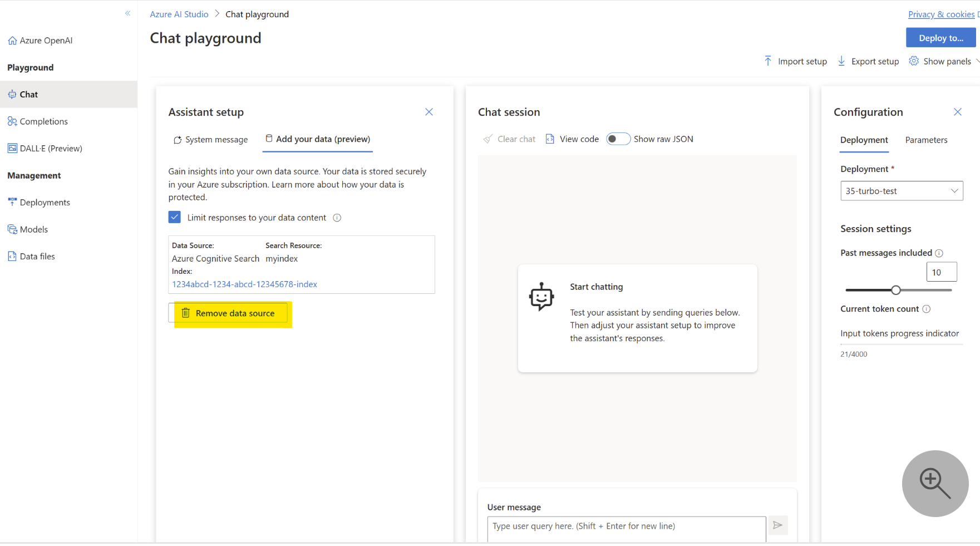Close the Configuration panel
Image resolution: width=980 pixels, height=546 pixels.
tap(958, 112)
